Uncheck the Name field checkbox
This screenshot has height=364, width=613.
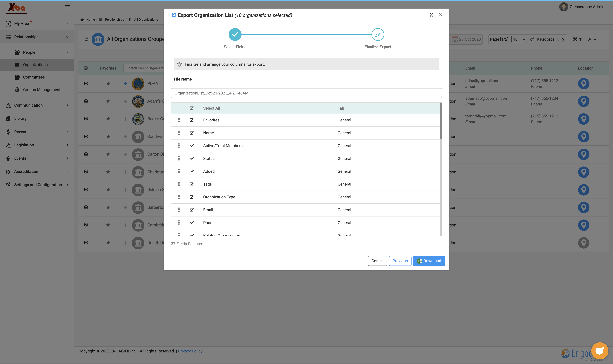tap(192, 133)
